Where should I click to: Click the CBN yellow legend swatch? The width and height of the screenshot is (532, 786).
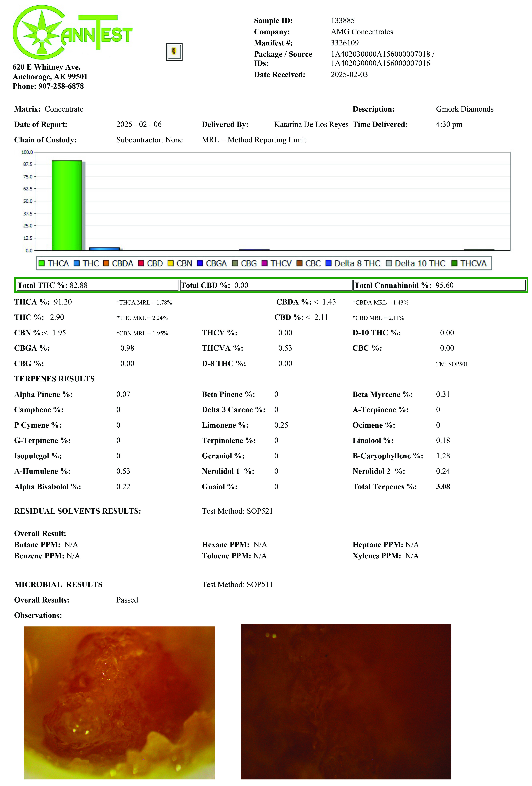coord(170,263)
